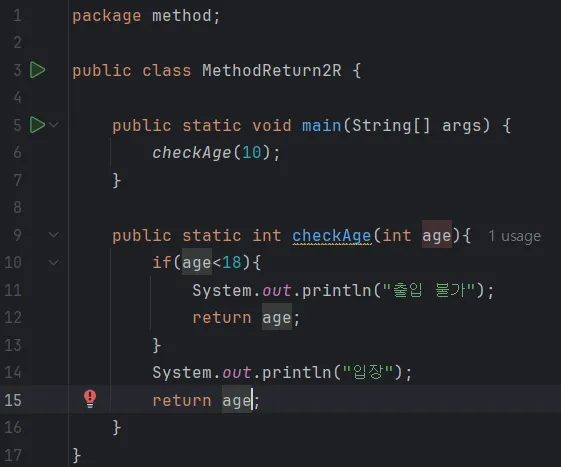The height and width of the screenshot is (467, 561).
Task: Toggle a breakpoint at line number 14
Action: tap(13, 373)
